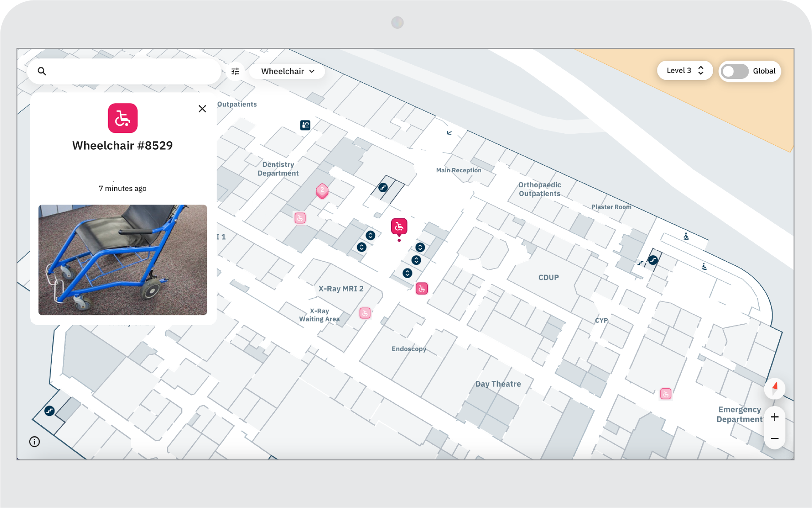The image size is (812, 508).
Task: Click the map information icon
Action: (35, 442)
